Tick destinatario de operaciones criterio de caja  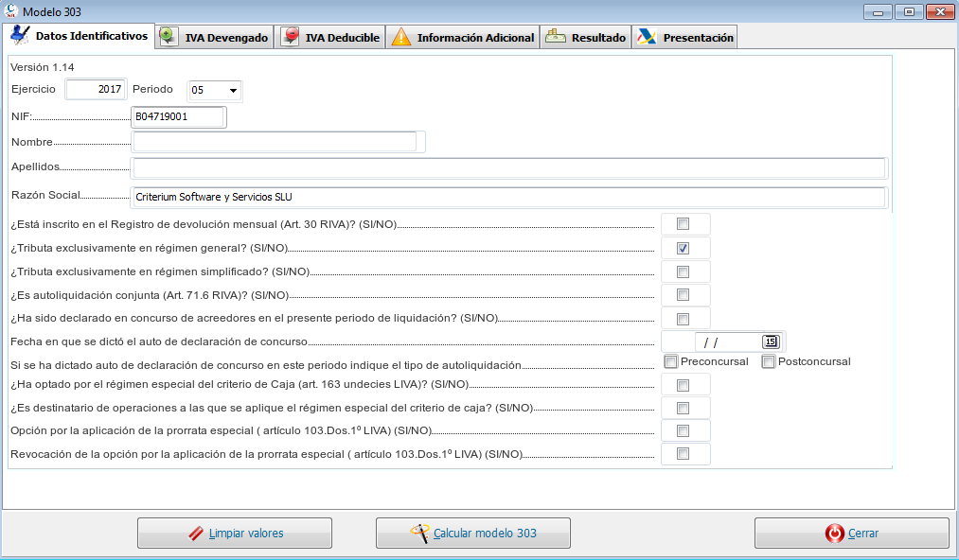684,409
